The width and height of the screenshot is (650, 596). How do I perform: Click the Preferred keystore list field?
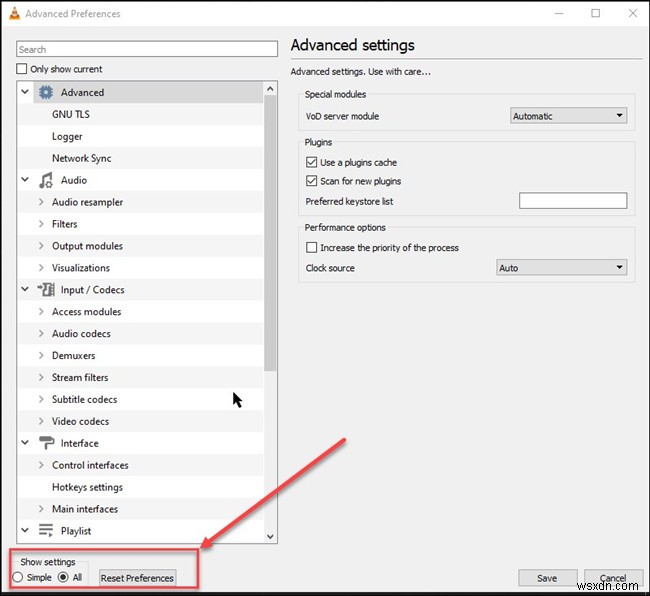(x=573, y=201)
